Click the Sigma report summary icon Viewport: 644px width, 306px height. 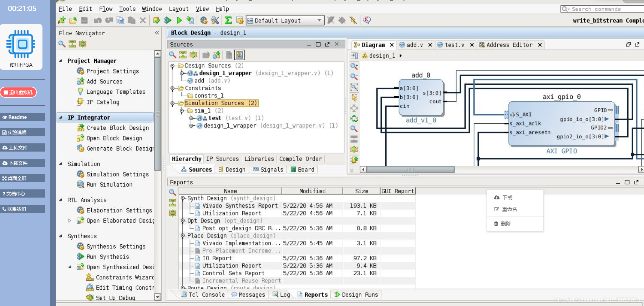click(228, 20)
